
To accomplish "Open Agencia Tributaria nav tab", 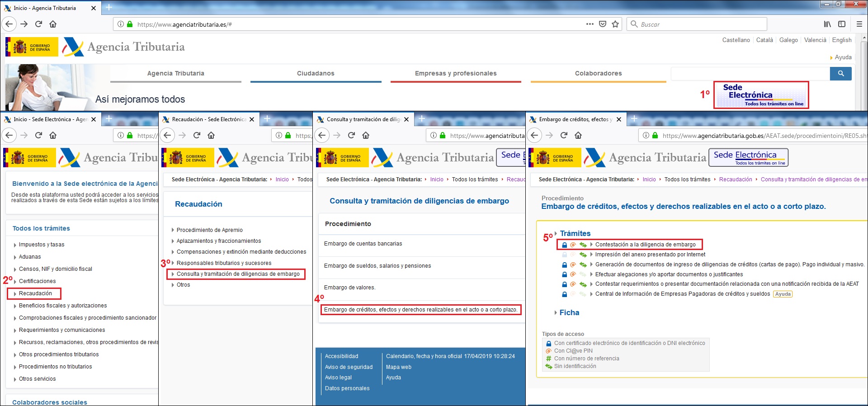I will tap(176, 73).
